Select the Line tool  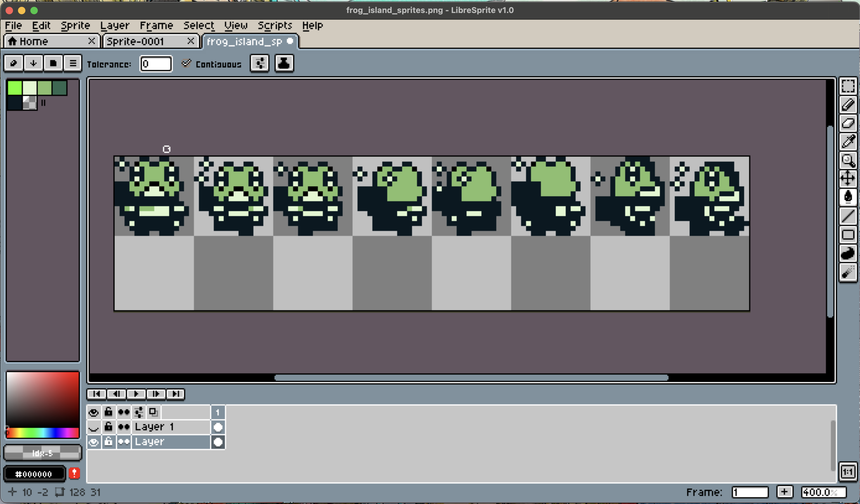click(848, 216)
